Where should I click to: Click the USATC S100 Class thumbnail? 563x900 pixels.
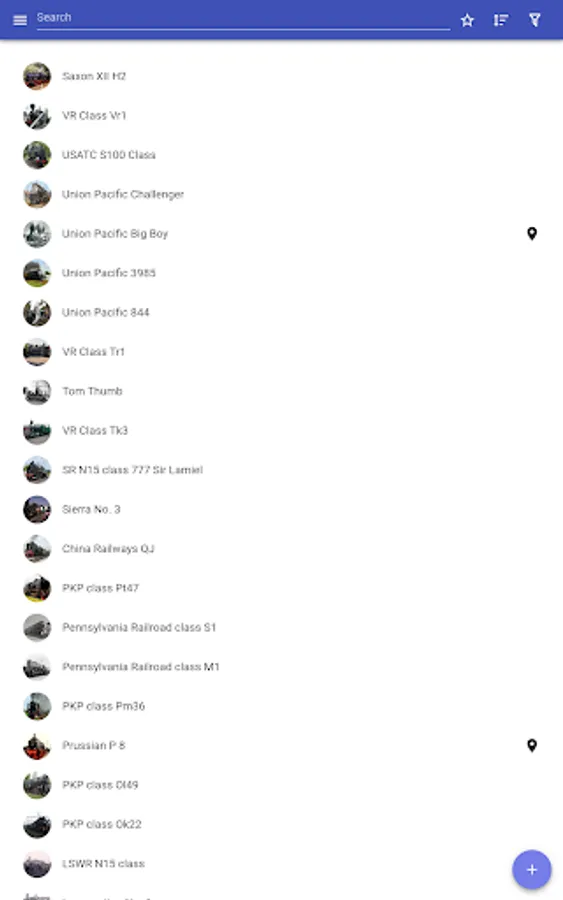click(37, 155)
